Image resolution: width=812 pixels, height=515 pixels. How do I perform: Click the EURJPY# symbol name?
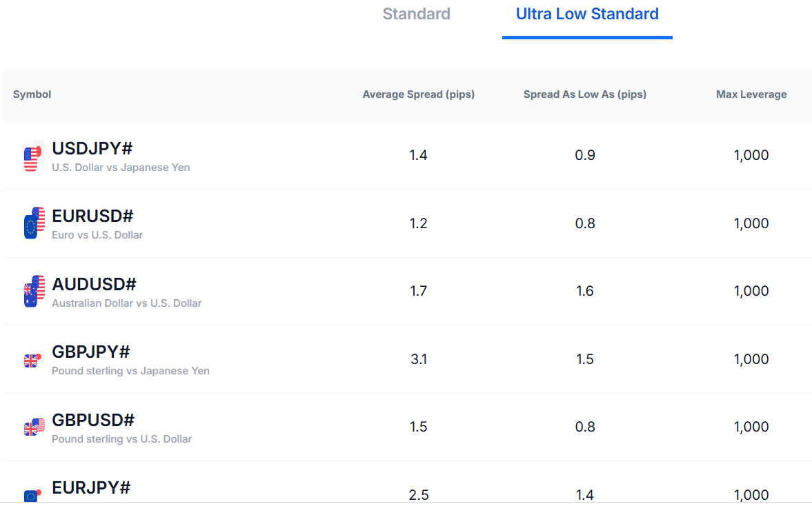tap(91, 487)
